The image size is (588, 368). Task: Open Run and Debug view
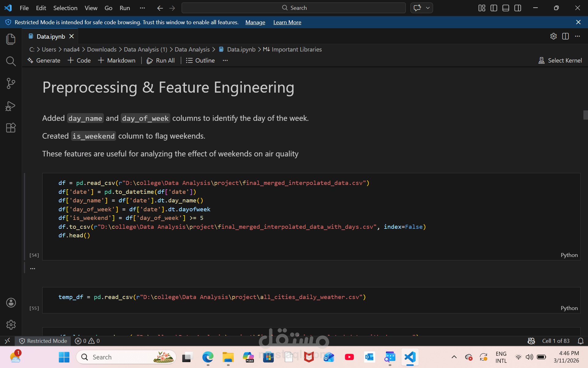(11, 106)
